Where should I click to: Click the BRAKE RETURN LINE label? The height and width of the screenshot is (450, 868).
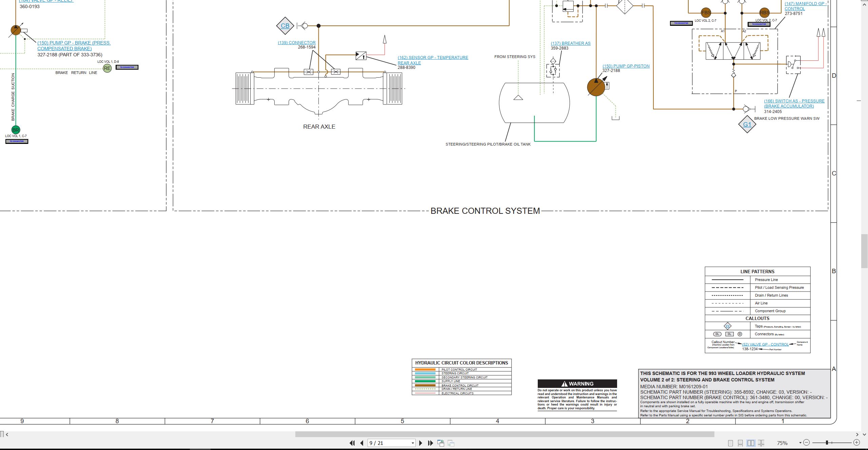click(x=76, y=73)
